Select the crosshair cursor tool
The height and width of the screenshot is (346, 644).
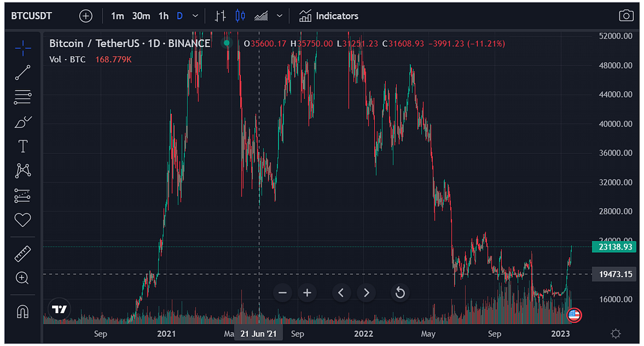point(23,48)
